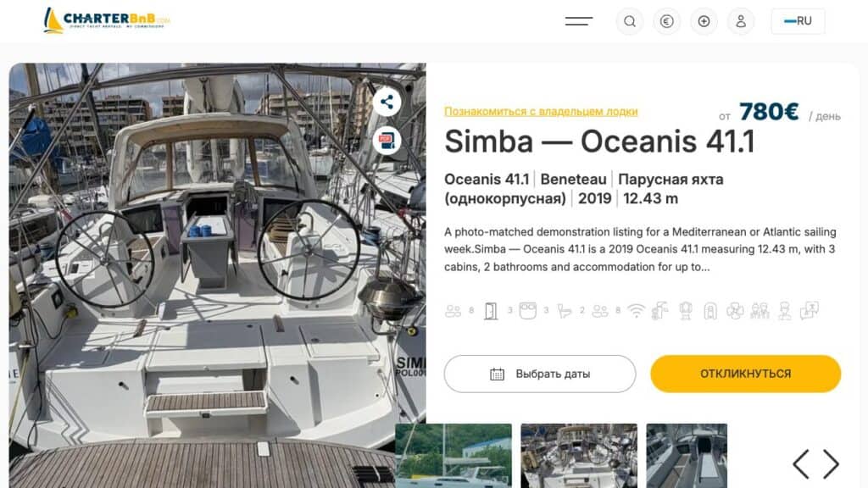Click the 'Simba — Oceanis 41.1' title
The height and width of the screenshot is (488, 868).
pos(599,141)
